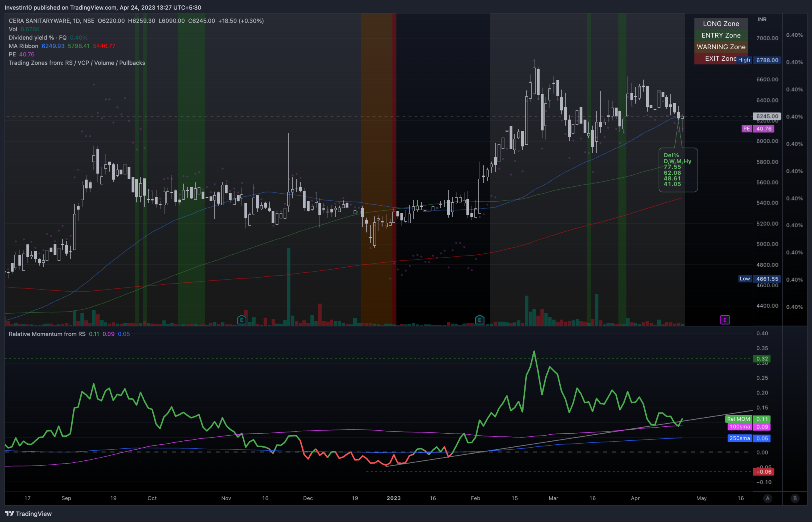
Task: Click the WARNING Zone legend label
Action: coord(721,47)
